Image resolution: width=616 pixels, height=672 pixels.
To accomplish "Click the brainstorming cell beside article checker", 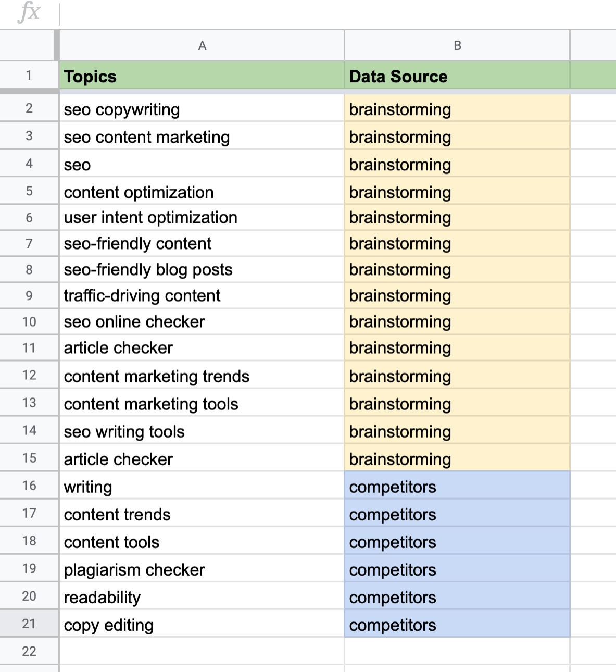I will pos(457,348).
